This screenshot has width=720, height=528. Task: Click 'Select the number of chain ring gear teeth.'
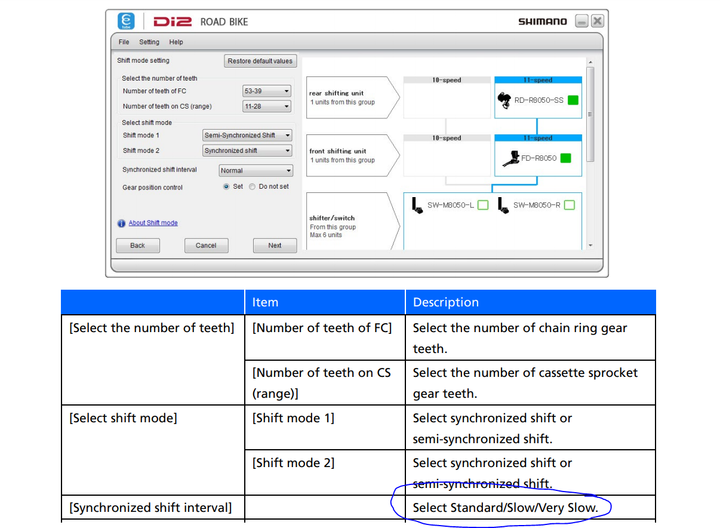point(530,338)
